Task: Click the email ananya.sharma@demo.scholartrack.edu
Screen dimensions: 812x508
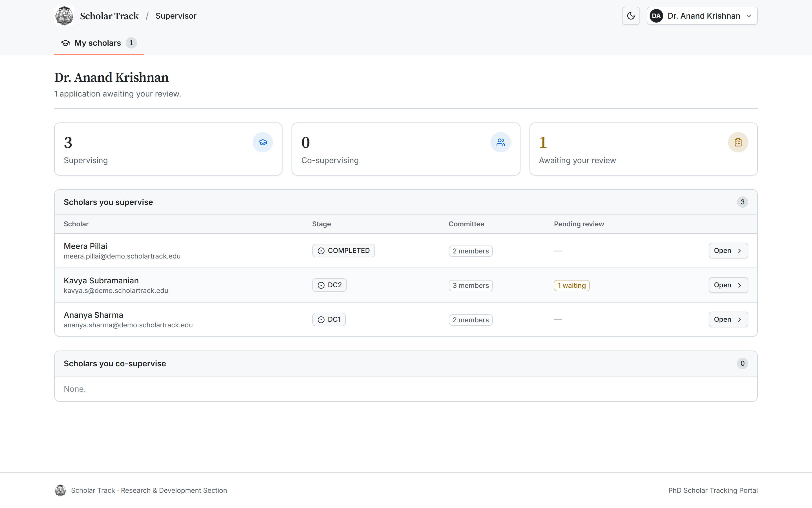Action: pyautogui.click(x=128, y=325)
